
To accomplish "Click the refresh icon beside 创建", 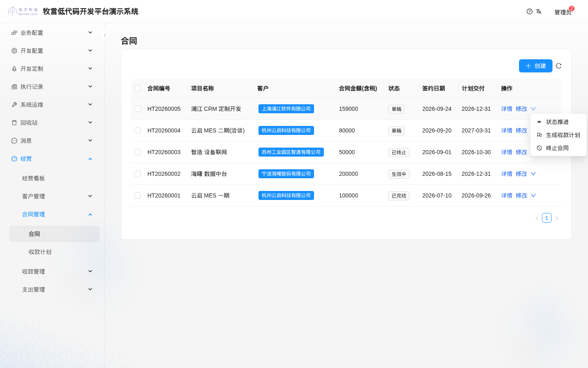I will (x=559, y=66).
